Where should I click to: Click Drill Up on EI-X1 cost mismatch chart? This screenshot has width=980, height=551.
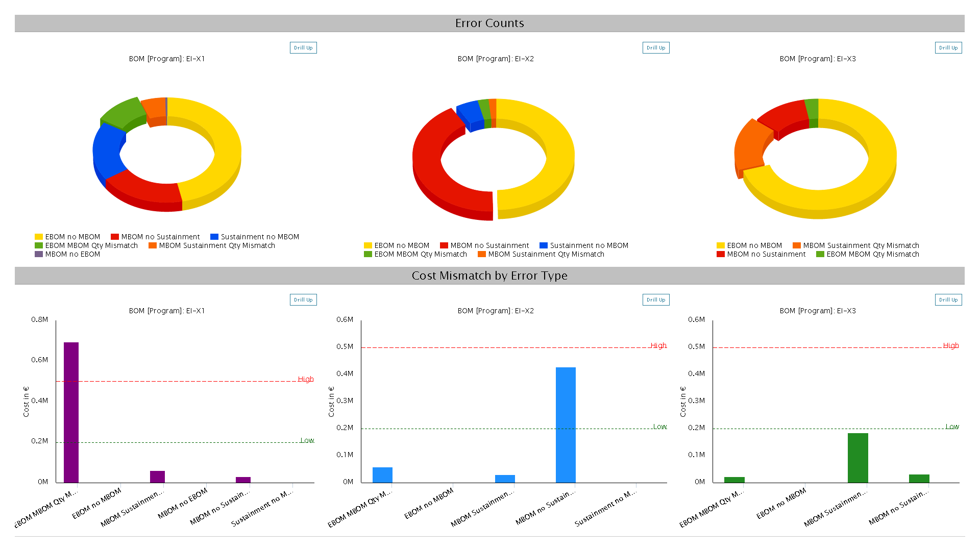pos(303,300)
